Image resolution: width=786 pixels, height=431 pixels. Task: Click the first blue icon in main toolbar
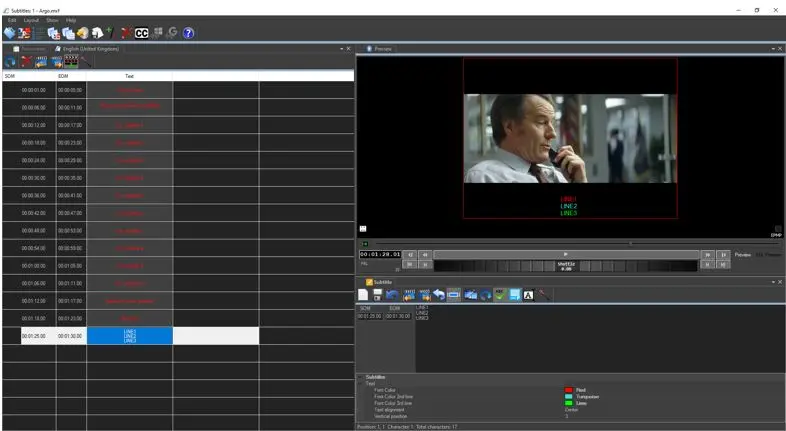coord(9,33)
